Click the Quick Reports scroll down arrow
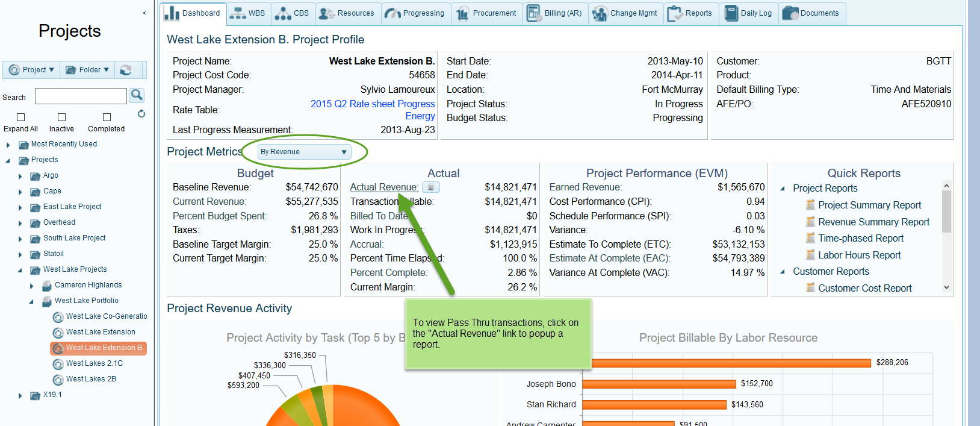 click(x=946, y=288)
